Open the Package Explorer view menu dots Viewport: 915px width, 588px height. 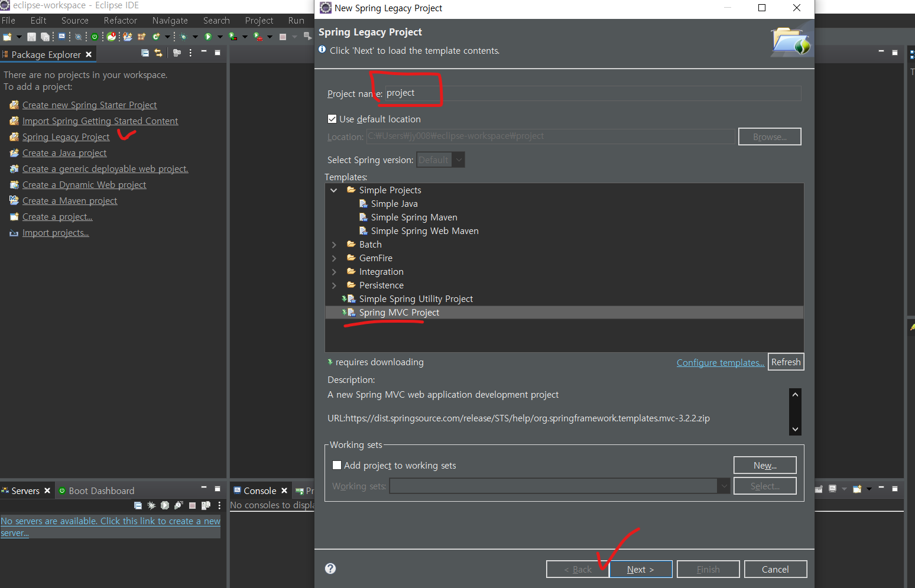pyautogui.click(x=190, y=53)
